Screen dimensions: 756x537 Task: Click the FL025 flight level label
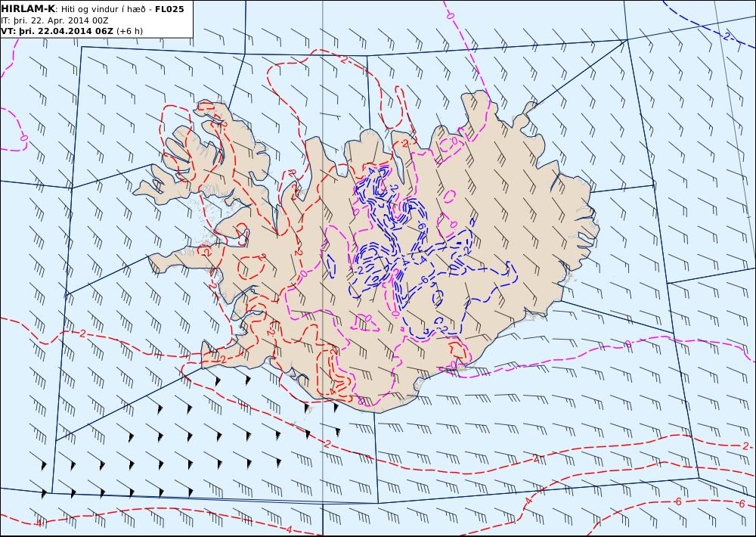169,9
